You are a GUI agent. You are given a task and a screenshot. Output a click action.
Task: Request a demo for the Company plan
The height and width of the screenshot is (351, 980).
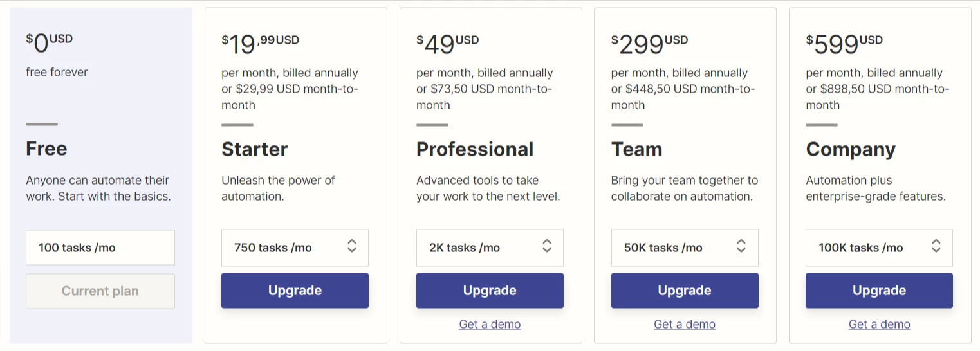879,324
